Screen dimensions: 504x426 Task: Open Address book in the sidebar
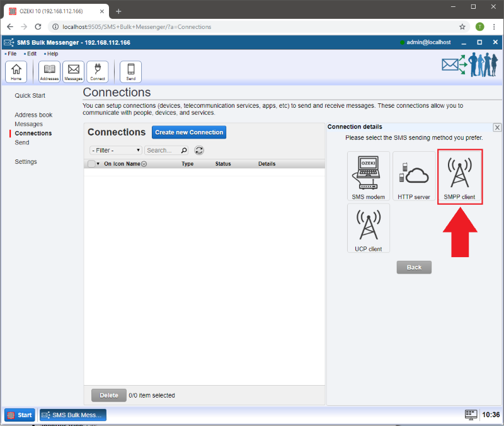33,115
